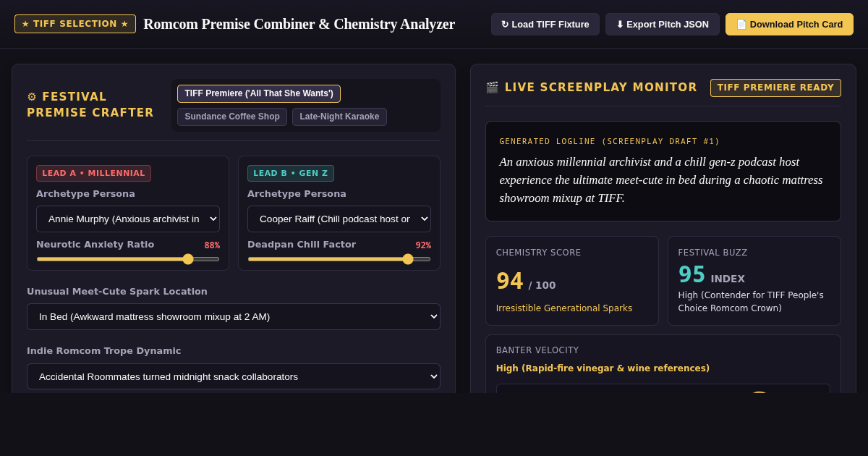
Task: Open Lead B Archetype Persona dropdown
Action: pyautogui.click(x=339, y=219)
